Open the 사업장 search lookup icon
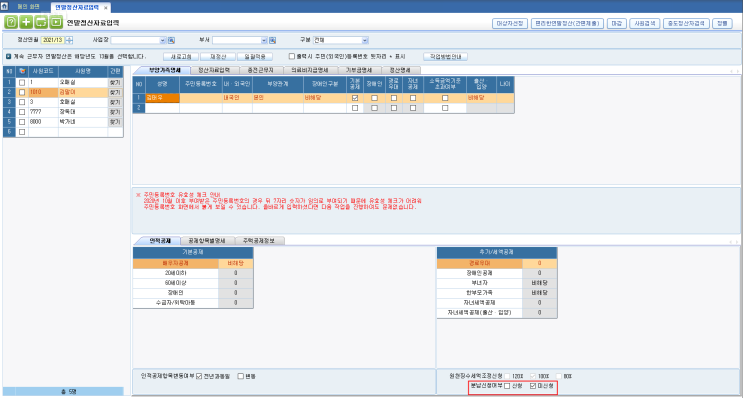743x398 pixels. pyautogui.click(x=172, y=40)
